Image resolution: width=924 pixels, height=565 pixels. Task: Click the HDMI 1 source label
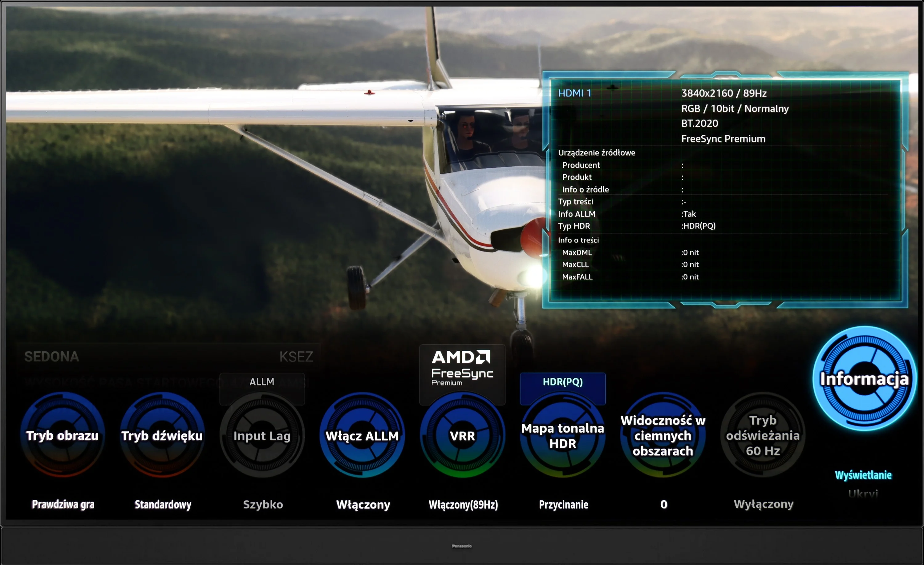(574, 93)
